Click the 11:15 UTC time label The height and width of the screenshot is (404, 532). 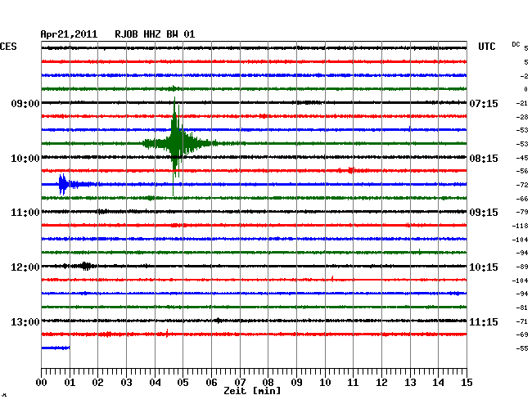click(484, 321)
